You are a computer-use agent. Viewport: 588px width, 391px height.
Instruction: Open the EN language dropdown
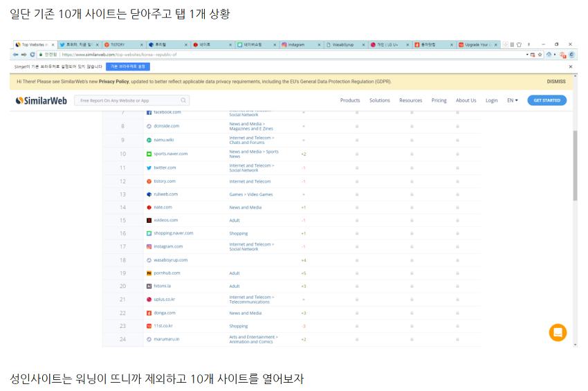click(512, 100)
